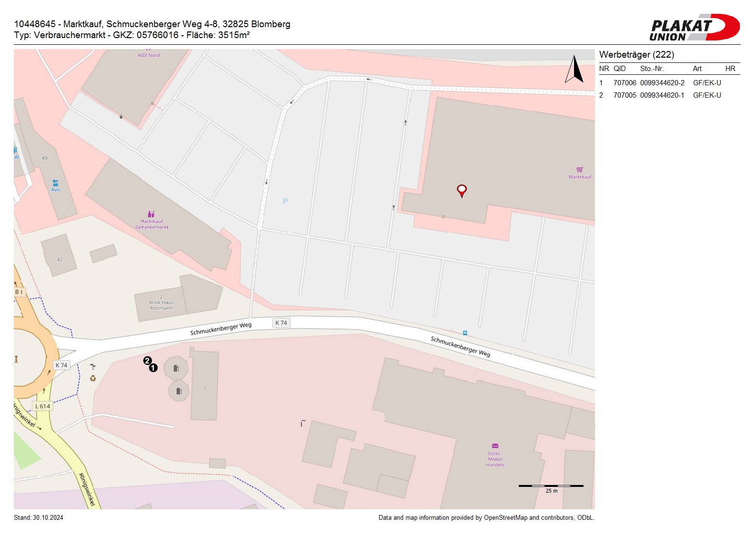Click the Marktkauf Getränkemarkt bottle icon

(x=151, y=214)
